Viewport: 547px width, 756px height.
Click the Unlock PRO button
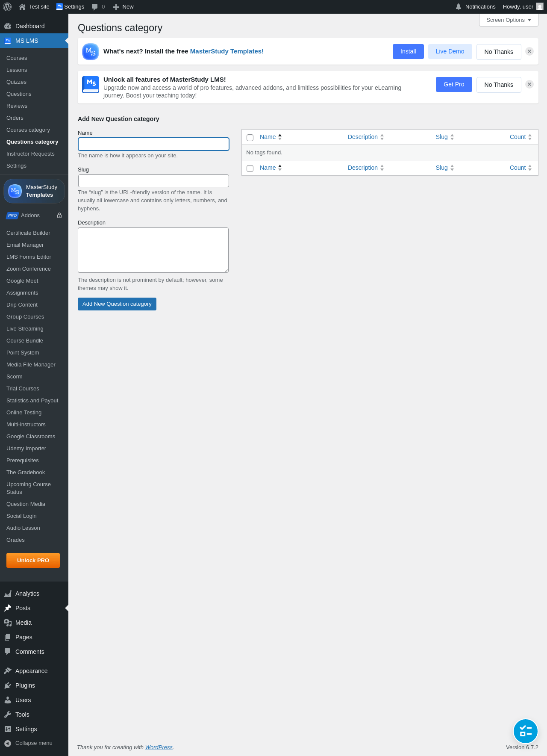33,560
